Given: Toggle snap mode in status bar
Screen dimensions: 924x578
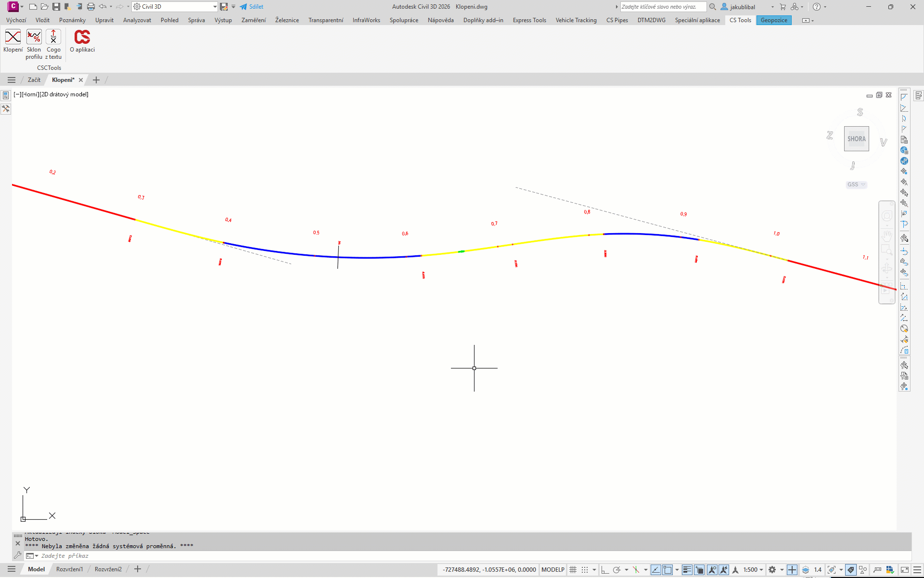Looking at the screenshot, I should (x=585, y=569).
